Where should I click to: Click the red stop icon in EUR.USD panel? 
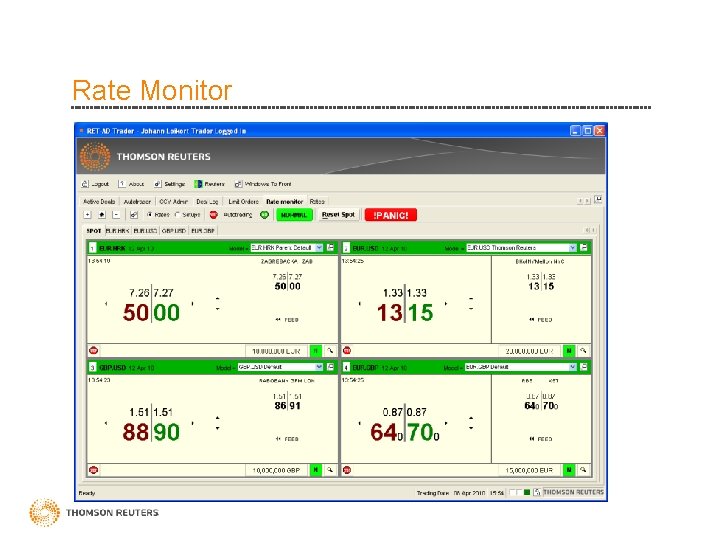point(347,351)
